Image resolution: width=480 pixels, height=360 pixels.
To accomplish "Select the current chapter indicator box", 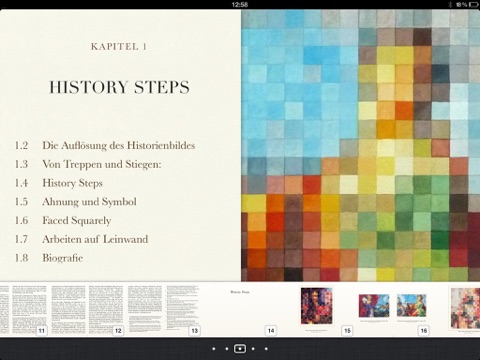I will (240, 349).
